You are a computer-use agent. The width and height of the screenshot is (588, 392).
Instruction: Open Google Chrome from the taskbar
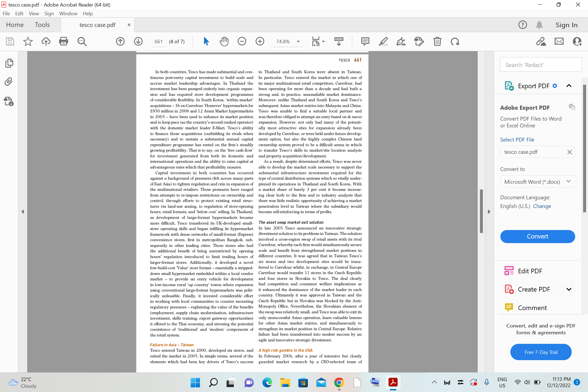tap(339, 382)
